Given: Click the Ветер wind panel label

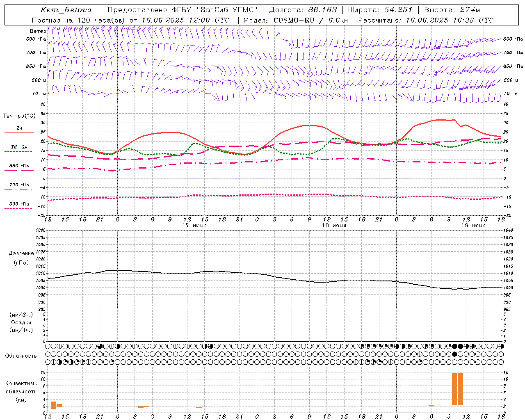Looking at the screenshot, I should (x=38, y=31).
